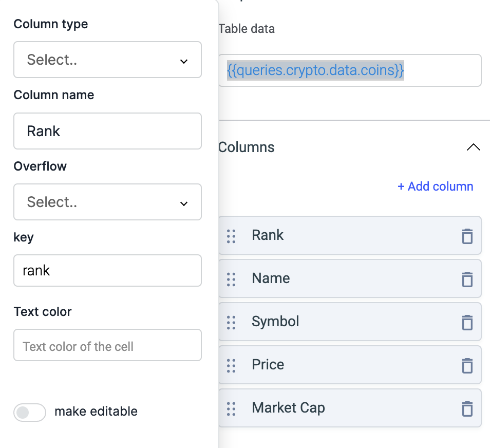Click the key input field
Viewport: 490px width, 448px height.
click(107, 270)
